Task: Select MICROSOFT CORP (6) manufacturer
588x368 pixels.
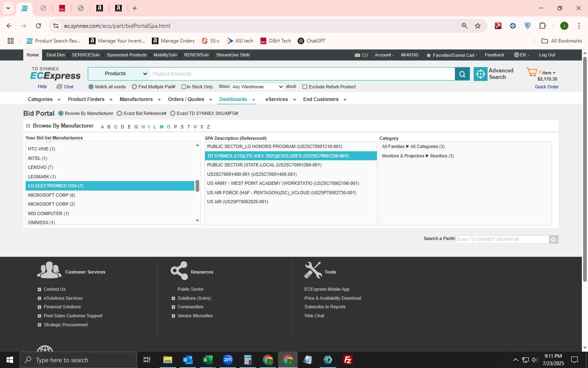Action: point(110,195)
